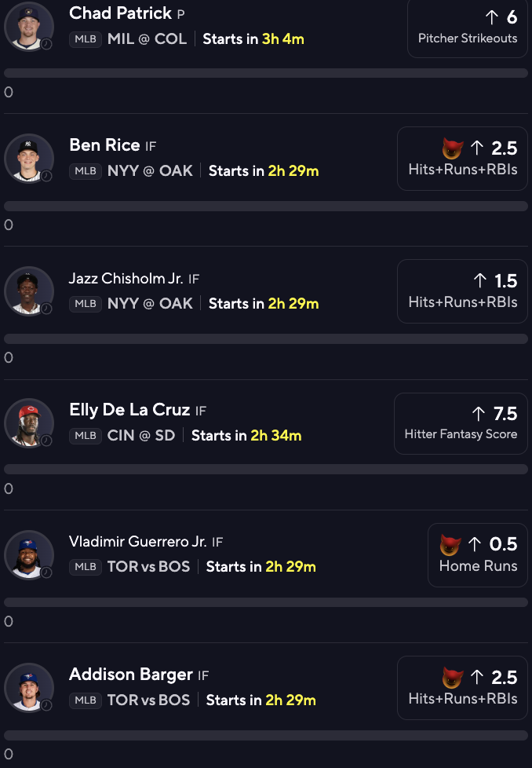
Task: Click the MLB tag on Chad Patrick's row
Action: tap(86, 39)
